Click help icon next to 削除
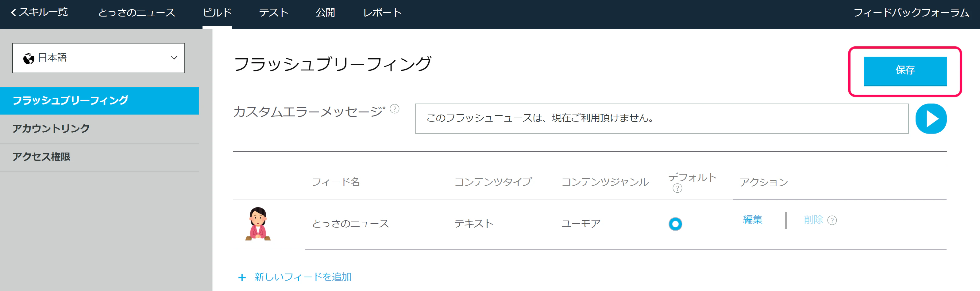The height and width of the screenshot is (291, 980). (x=832, y=220)
